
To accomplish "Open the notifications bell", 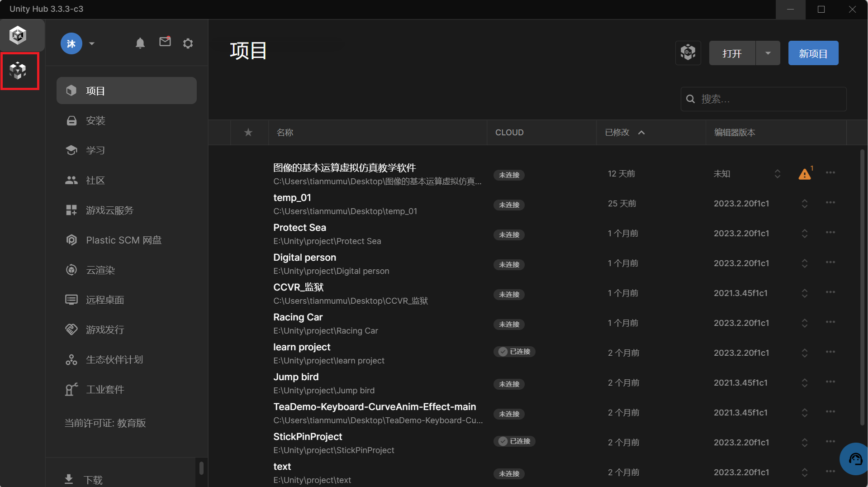I will pos(140,43).
